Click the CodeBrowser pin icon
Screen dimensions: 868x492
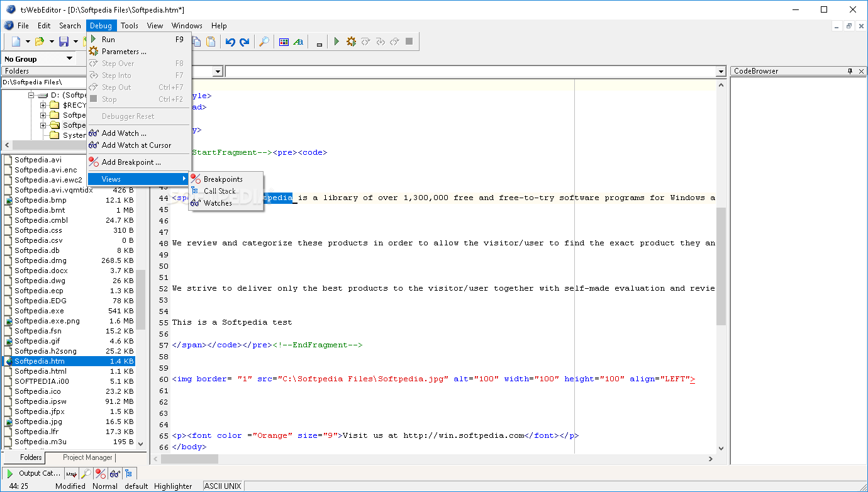(850, 71)
